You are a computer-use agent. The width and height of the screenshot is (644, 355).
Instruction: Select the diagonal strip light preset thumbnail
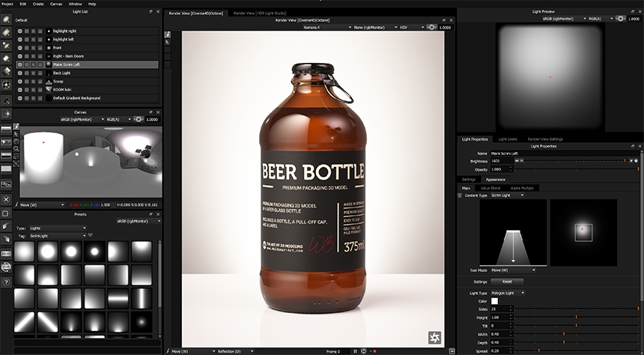(25, 322)
